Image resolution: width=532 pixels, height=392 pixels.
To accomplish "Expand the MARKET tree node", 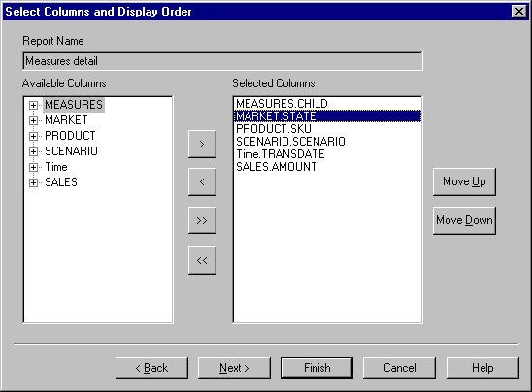I will click(x=33, y=120).
